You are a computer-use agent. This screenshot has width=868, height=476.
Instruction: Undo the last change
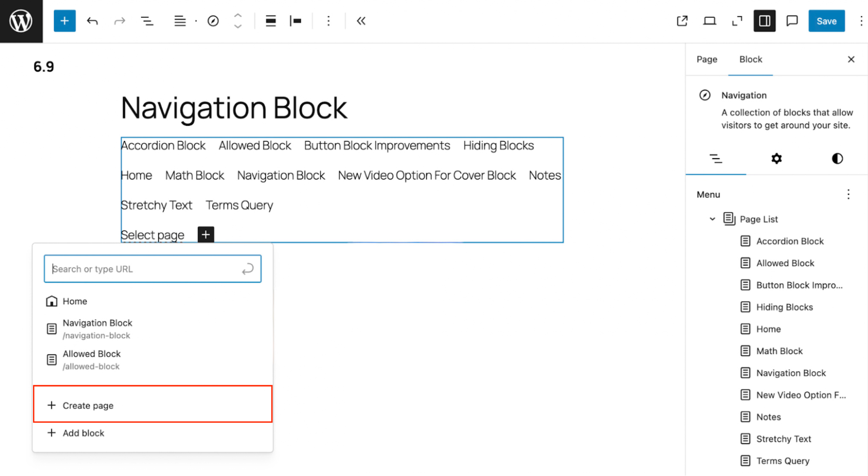(x=92, y=20)
